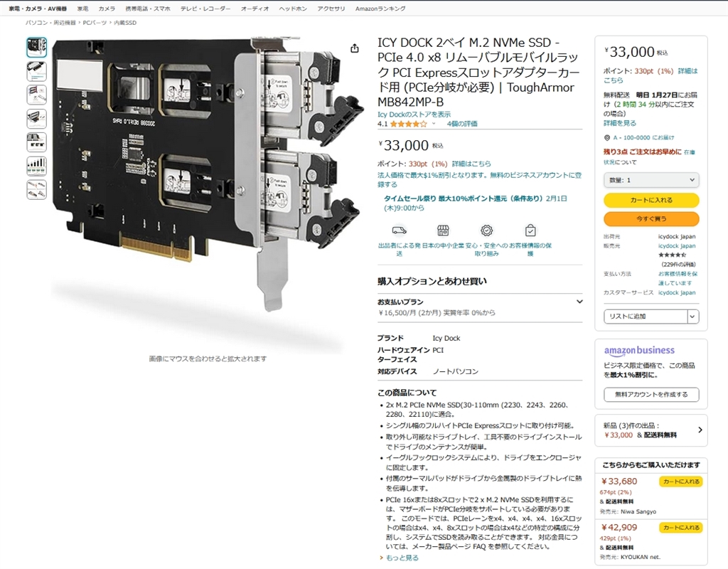Screen dimensions: 728x569
Task: Click the star rating icons beside 4.1
Action: point(408,124)
